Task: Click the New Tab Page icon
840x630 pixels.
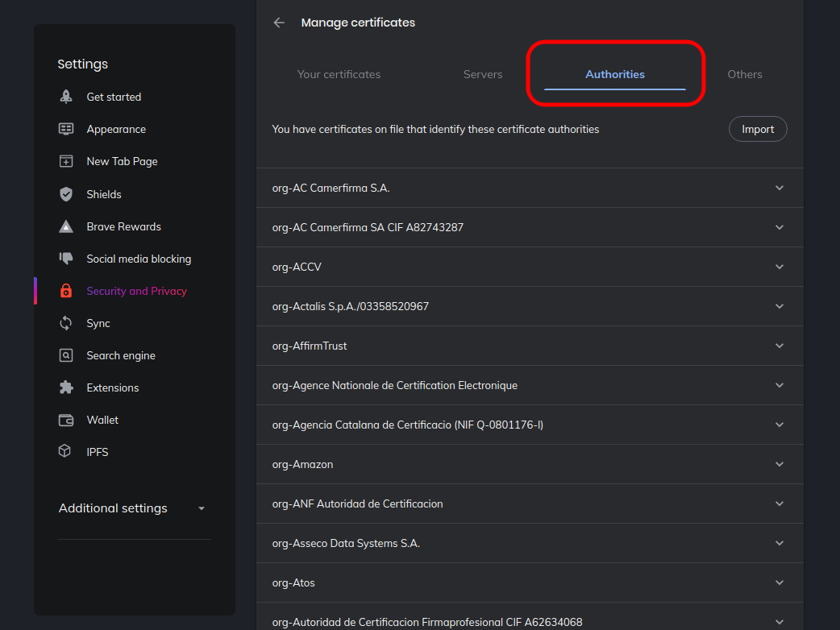Action: point(66,161)
